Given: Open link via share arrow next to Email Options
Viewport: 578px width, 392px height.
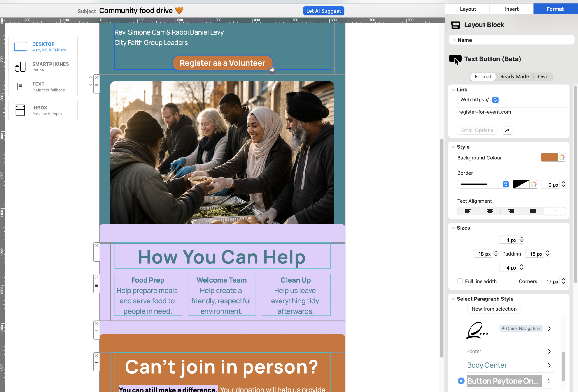Looking at the screenshot, I should [x=507, y=130].
